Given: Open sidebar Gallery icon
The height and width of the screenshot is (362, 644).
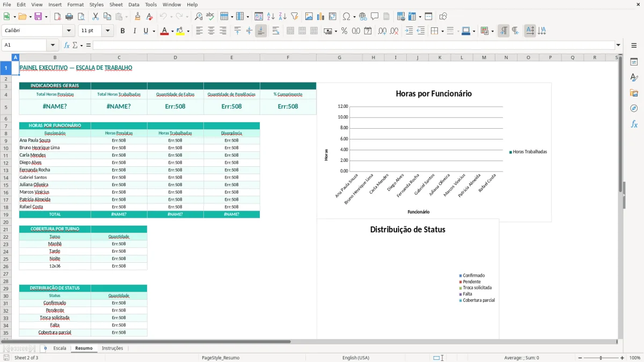Looking at the screenshot, I should click(634, 93).
